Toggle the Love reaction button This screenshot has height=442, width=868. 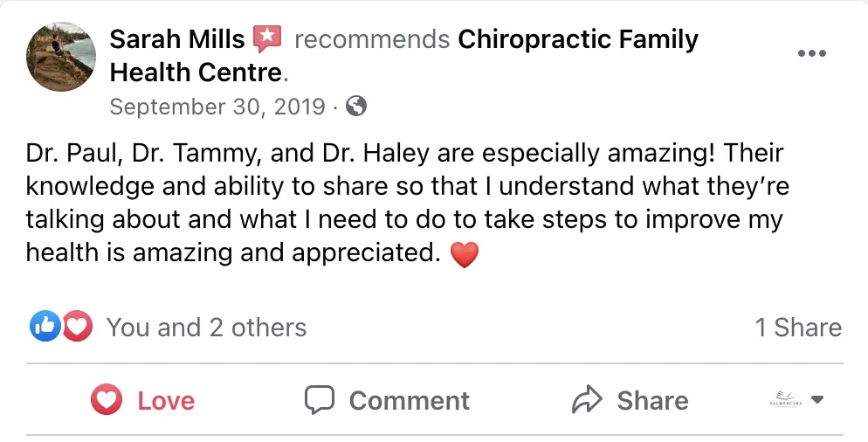pos(143,400)
